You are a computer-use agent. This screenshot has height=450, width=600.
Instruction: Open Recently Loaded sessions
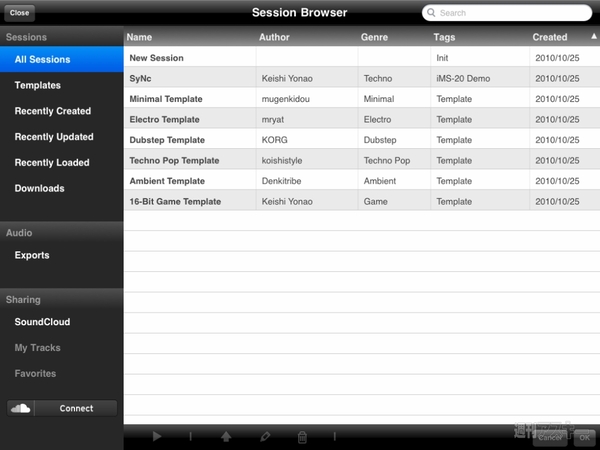click(62, 163)
